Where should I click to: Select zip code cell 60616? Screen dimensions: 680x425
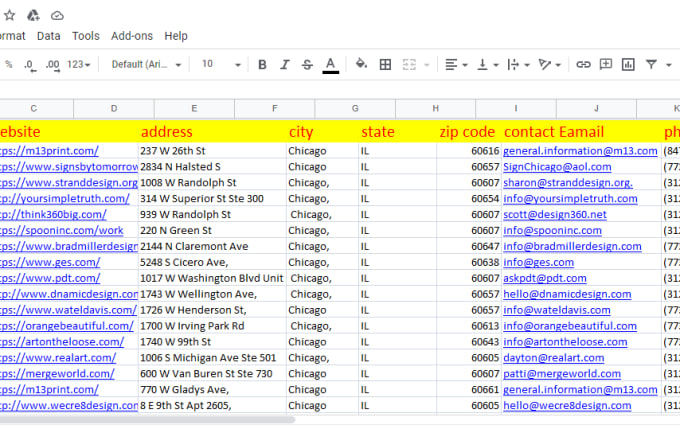tap(469, 151)
